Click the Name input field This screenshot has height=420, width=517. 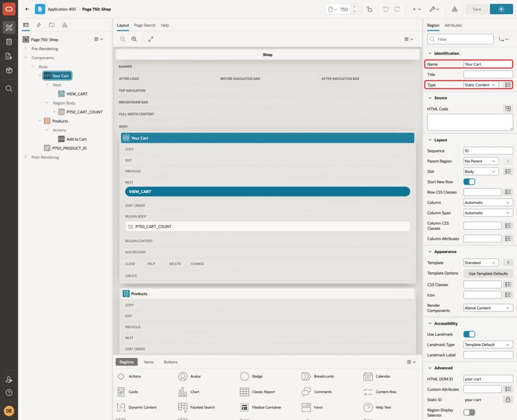click(x=488, y=64)
